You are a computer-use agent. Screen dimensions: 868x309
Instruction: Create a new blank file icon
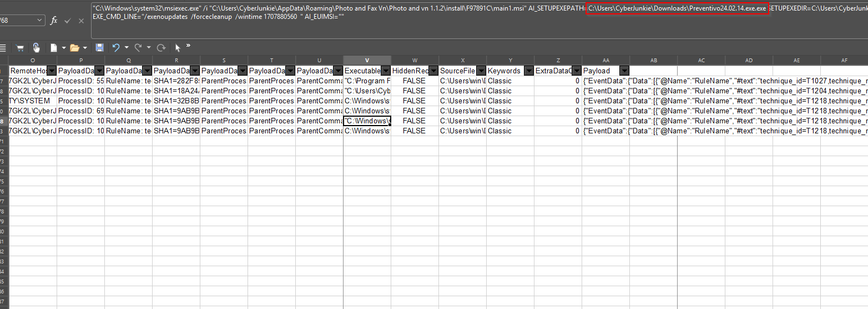coord(54,48)
